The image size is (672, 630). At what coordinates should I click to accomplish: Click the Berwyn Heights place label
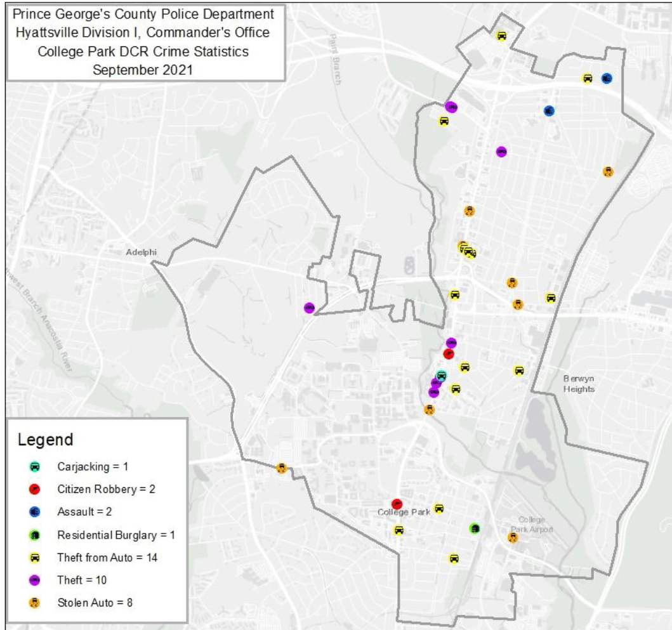(x=579, y=383)
